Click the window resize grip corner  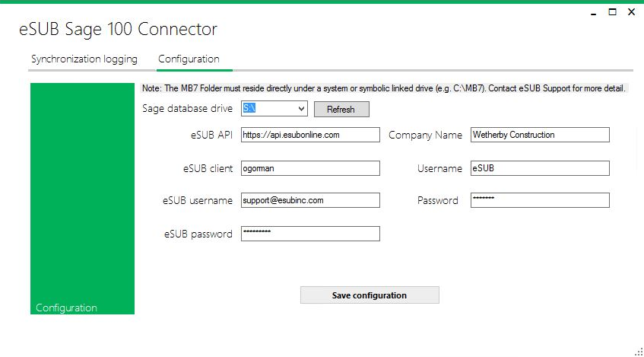pyautogui.click(x=639, y=352)
